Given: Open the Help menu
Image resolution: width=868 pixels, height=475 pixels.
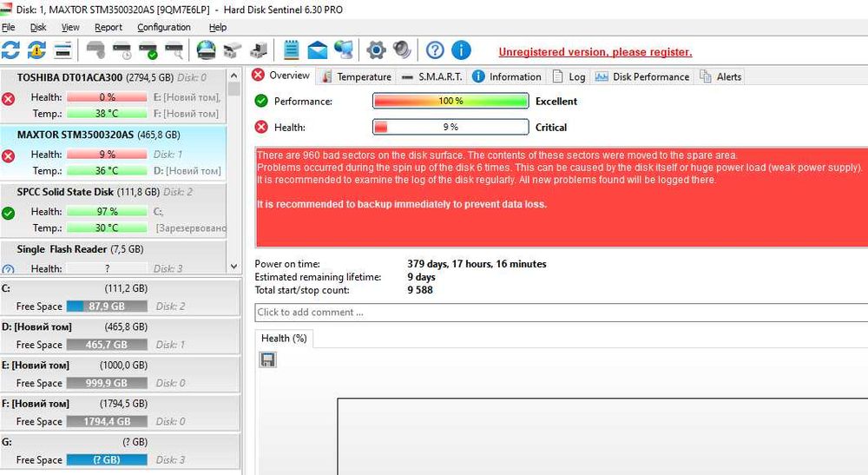Looking at the screenshot, I should click(218, 27).
